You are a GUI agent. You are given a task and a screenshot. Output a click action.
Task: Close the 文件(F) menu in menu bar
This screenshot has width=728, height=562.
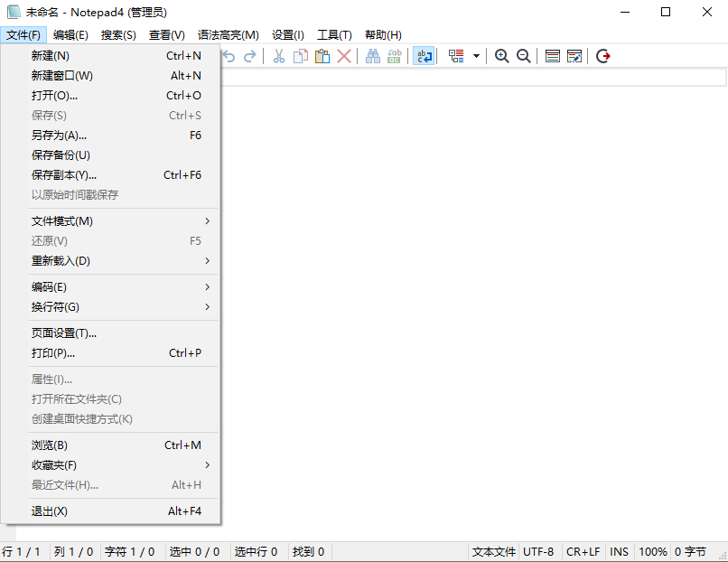23,35
